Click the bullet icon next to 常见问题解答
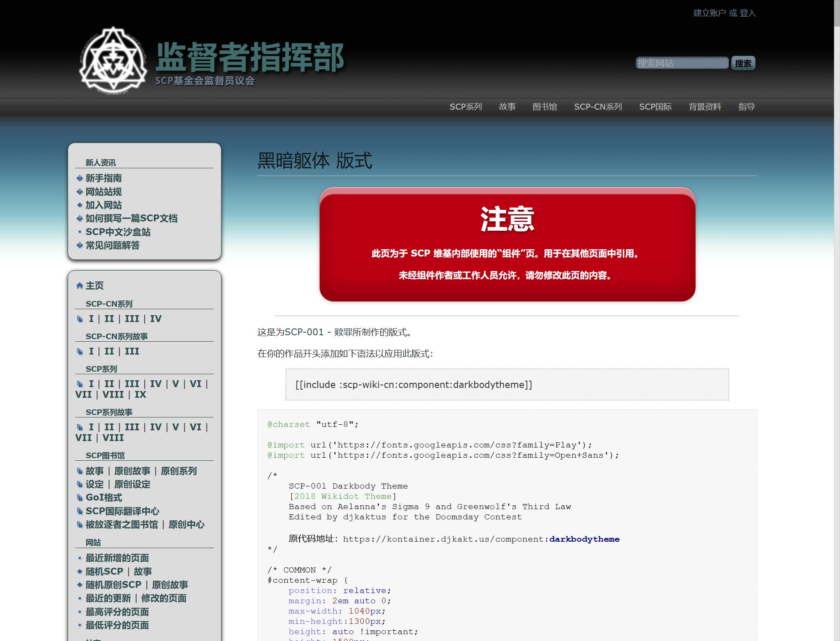 click(x=79, y=245)
